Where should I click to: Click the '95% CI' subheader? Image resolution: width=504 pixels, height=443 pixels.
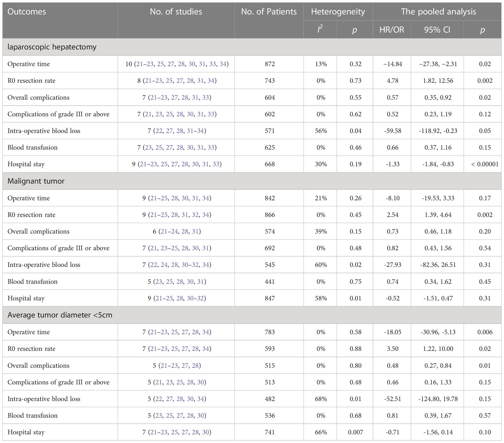(x=437, y=30)
